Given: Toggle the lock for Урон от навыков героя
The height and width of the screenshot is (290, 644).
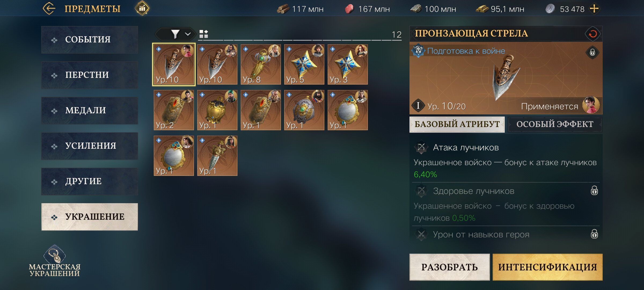Looking at the screenshot, I should click(594, 234).
